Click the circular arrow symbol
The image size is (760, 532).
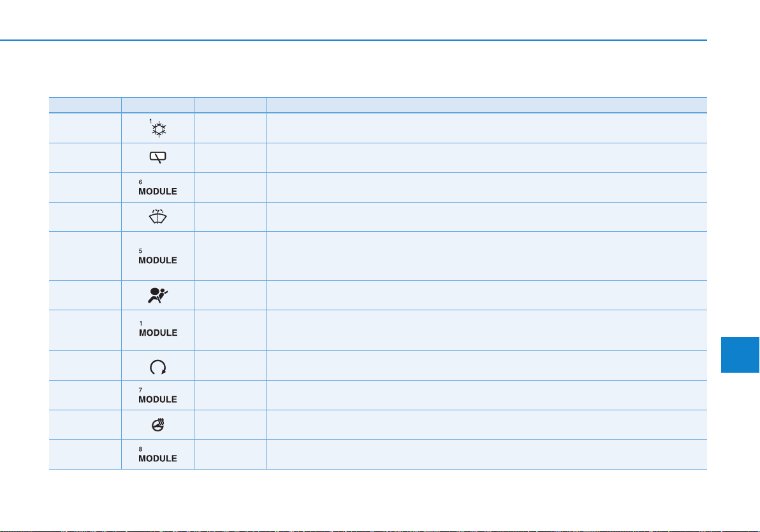(158, 367)
